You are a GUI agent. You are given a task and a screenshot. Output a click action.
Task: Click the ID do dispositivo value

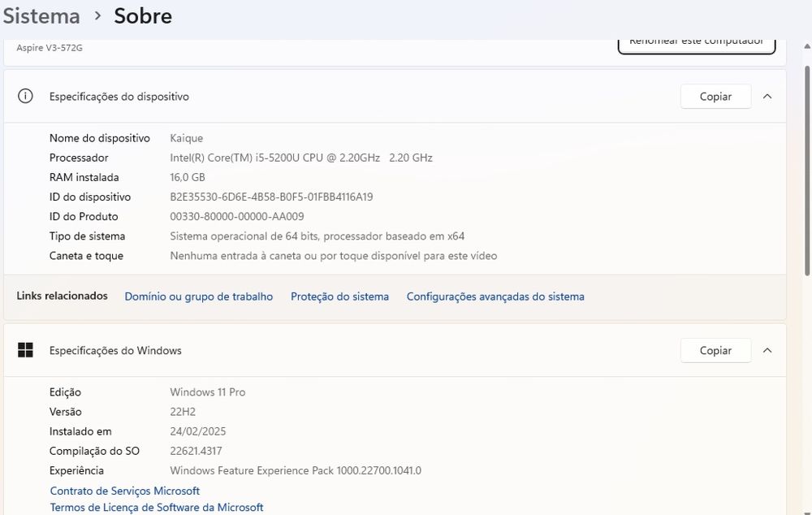[271, 197]
